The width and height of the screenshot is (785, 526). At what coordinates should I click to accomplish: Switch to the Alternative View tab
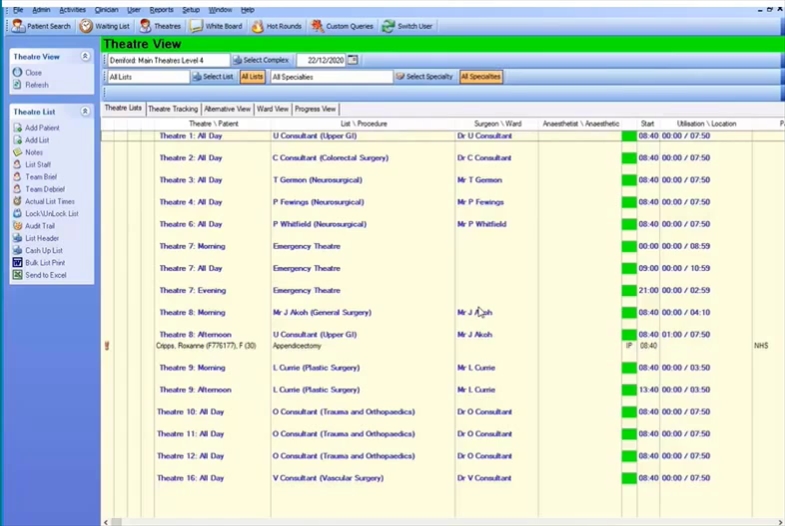tap(227, 109)
